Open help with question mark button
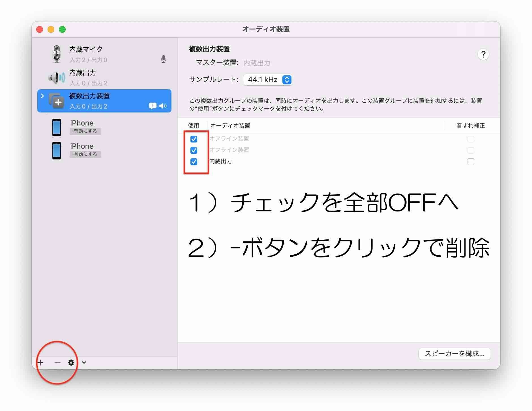The image size is (532, 411). point(483,54)
